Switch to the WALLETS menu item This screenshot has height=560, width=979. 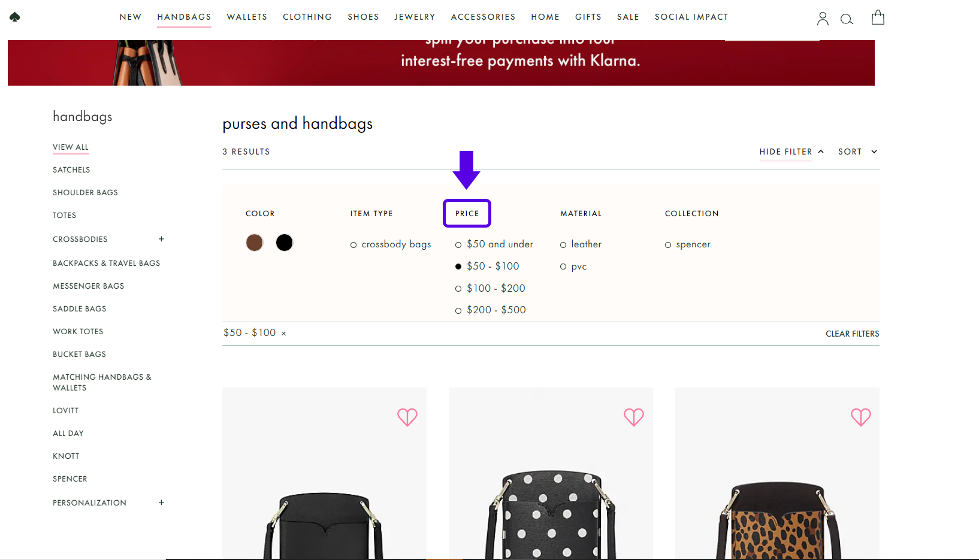[247, 17]
